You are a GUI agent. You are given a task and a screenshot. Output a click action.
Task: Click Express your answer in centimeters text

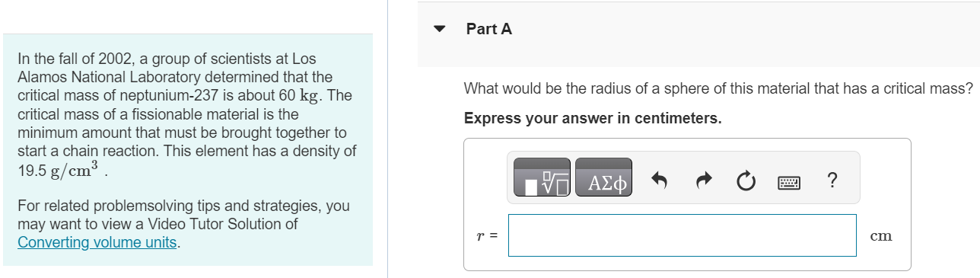pyautogui.click(x=593, y=119)
